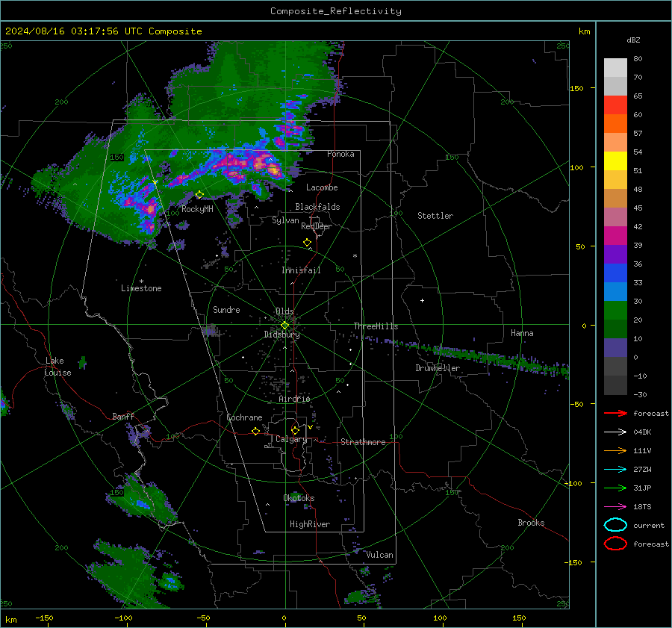This screenshot has width=672, height=628.
Task: Click the Stettler town label
Action: click(x=435, y=216)
